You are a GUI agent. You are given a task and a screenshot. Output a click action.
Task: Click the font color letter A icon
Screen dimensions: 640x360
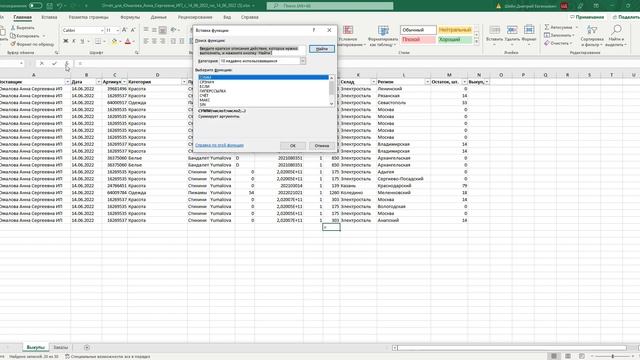[128, 41]
